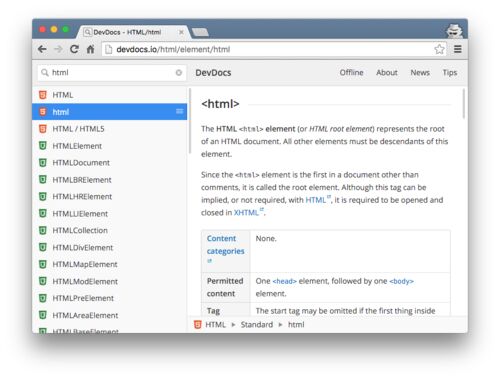The height and width of the screenshot is (379, 500).
Task: Bookmark this page with the star icon
Action: click(439, 49)
